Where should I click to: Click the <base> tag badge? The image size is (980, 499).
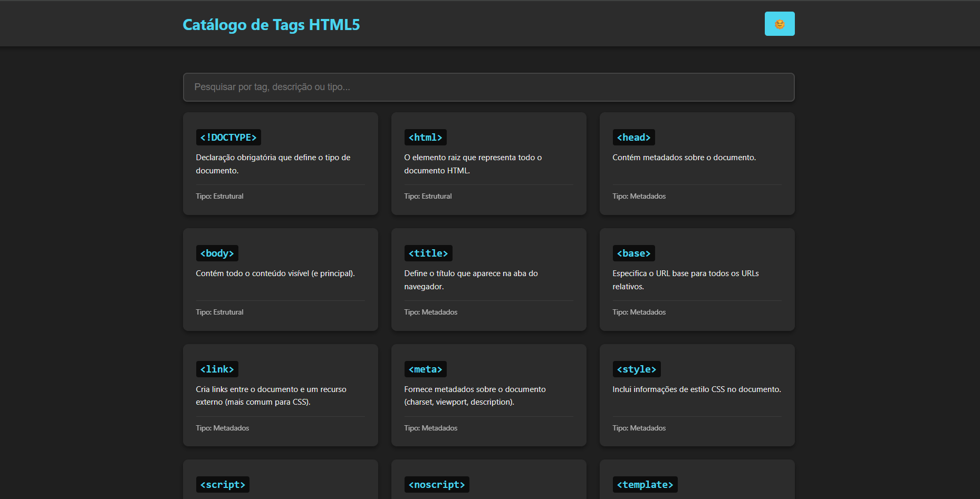click(633, 253)
